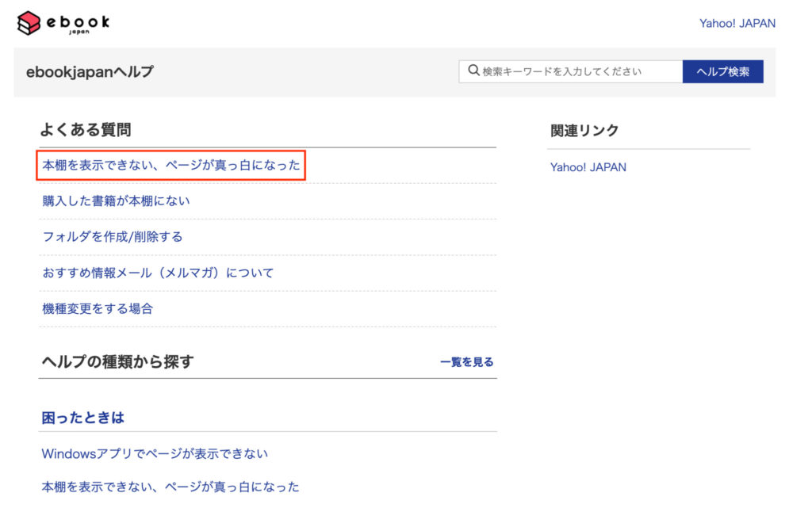The width and height of the screenshot is (812, 508).
Task: Open おすすめ情報メール（メルマガ）について
Action: [158, 273]
